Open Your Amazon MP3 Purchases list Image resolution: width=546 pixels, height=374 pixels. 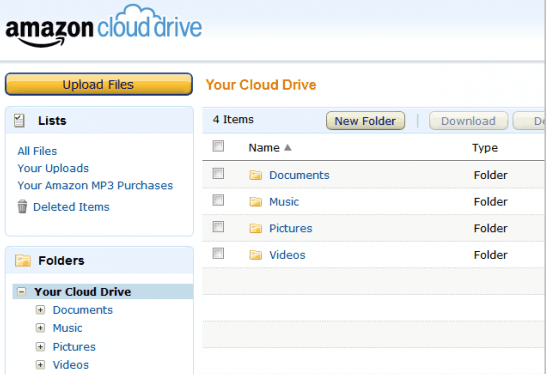(x=95, y=185)
